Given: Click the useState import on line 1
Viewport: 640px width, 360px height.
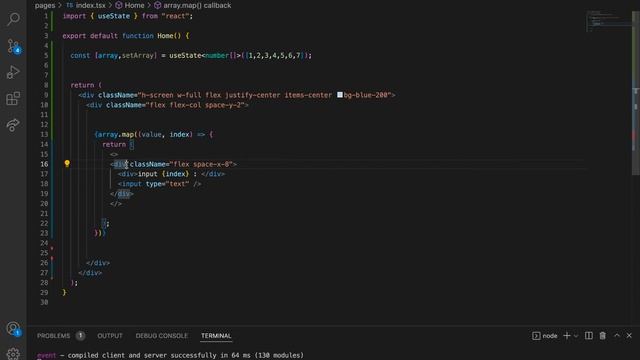Looking at the screenshot, I should [x=113, y=16].
